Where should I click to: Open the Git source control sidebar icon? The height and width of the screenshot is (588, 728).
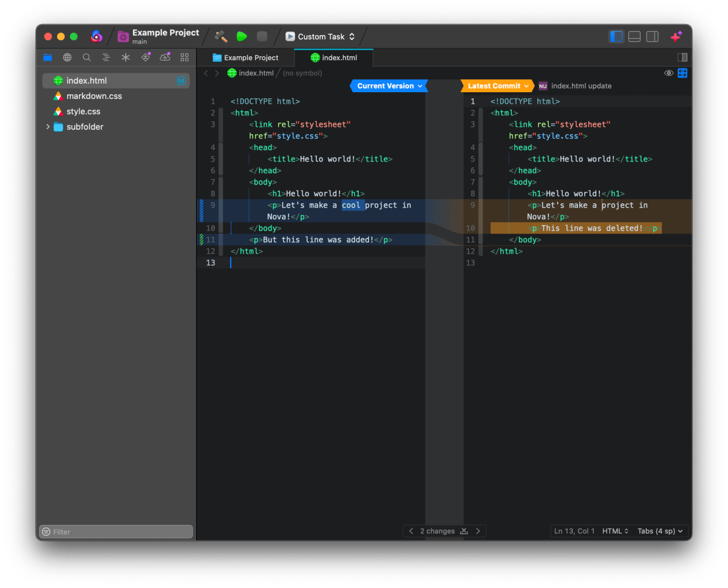pyautogui.click(x=146, y=57)
